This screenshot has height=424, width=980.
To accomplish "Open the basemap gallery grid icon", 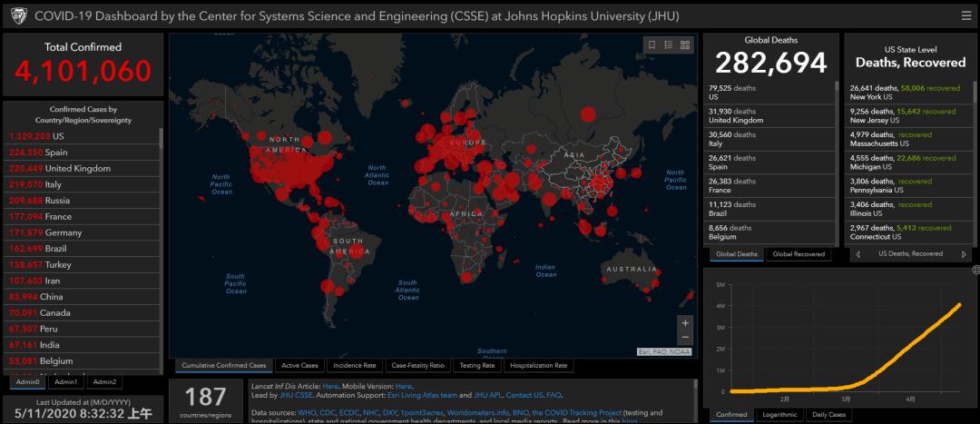I will (685, 45).
